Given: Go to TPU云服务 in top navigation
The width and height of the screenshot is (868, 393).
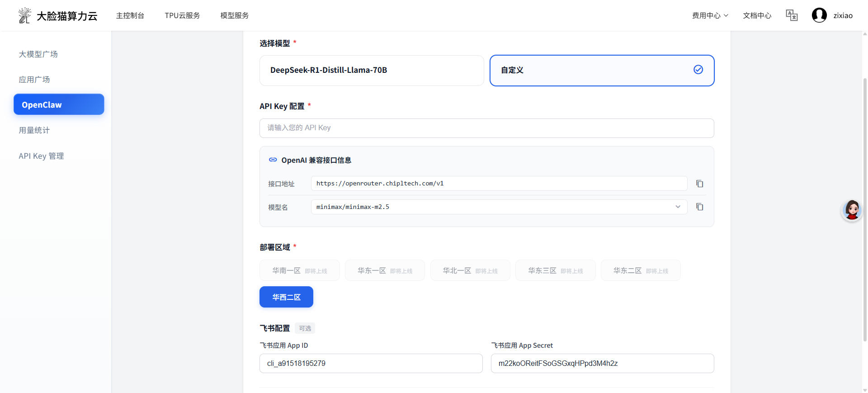Looking at the screenshot, I should pyautogui.click(x=182, y=15).
